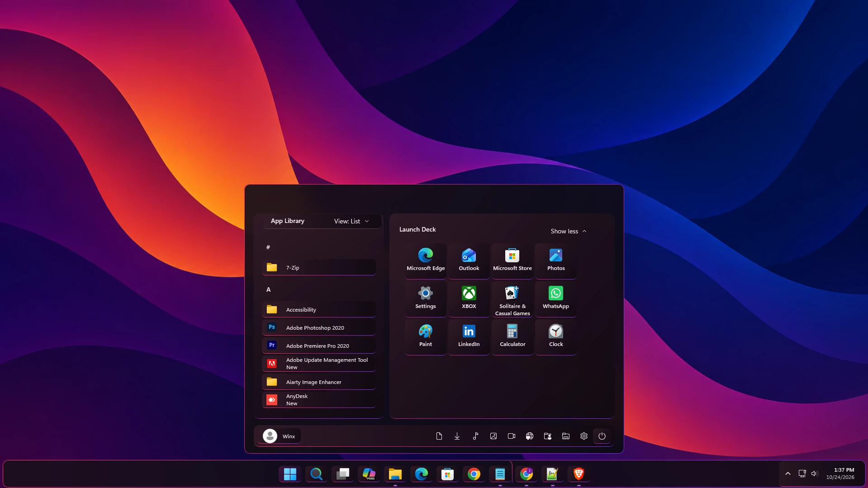
Task: Click the Windows Start button on taskbar
Action: click(x=290, y=474)
